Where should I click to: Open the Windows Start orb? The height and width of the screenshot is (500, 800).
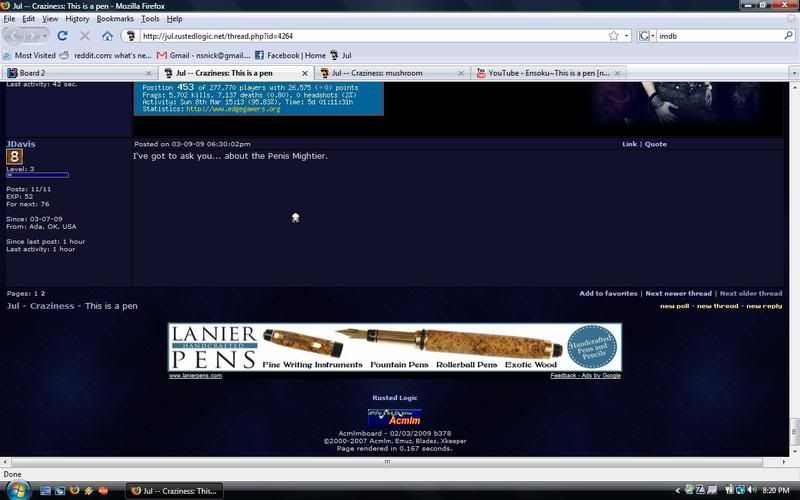(17, 490)
